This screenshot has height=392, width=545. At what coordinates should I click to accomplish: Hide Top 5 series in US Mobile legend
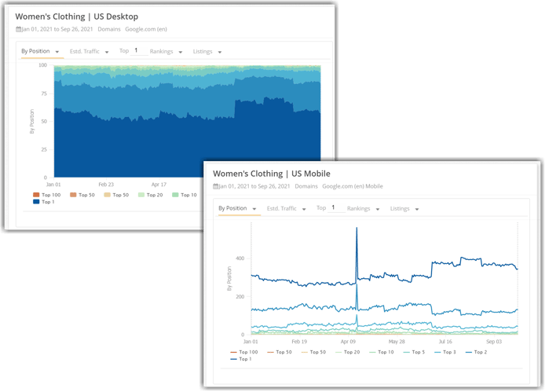tap(415, 352)
